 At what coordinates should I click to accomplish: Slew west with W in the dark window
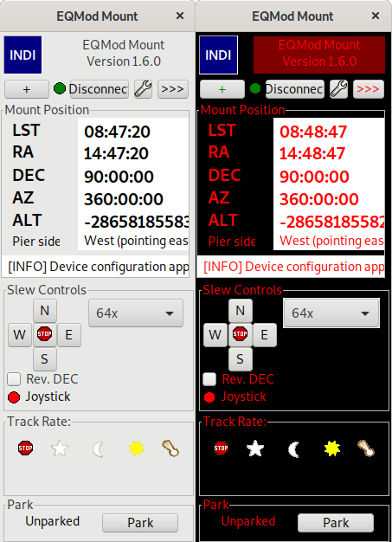(215, 335)
